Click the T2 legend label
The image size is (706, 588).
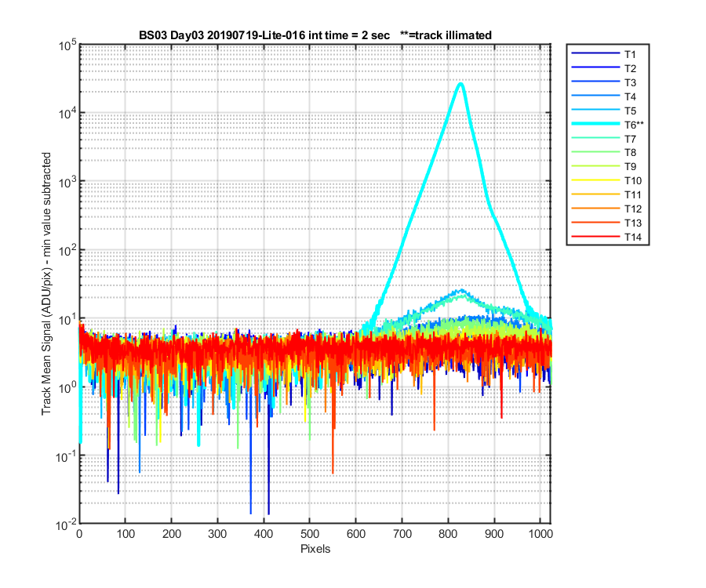(x=630, y=68)
